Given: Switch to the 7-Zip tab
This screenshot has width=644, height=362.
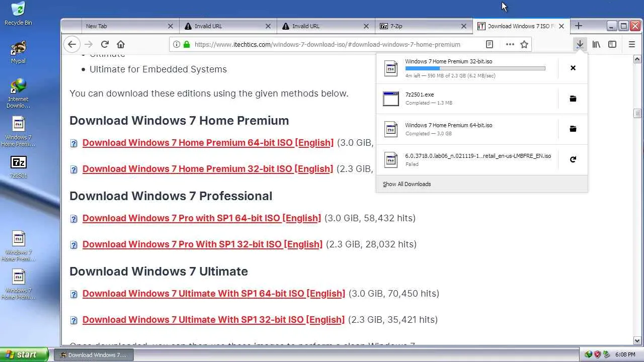Looking at the screenshot, I should 424,26.
